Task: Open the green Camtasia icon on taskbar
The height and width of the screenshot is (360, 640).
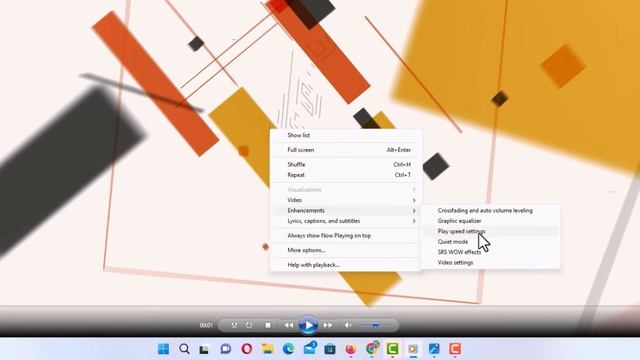Action: pos(393,349)
